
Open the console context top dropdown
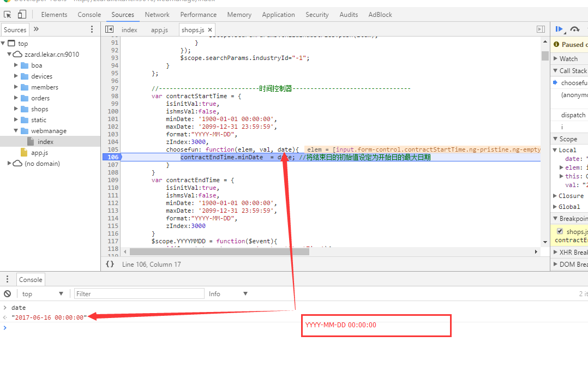pos(43,293)
